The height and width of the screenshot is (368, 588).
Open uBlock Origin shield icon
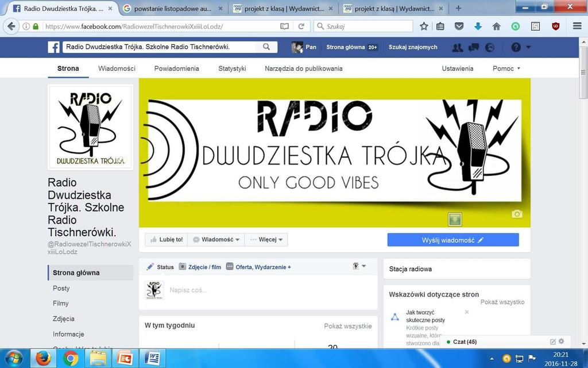pyautogui.click(x=556, y=26)
